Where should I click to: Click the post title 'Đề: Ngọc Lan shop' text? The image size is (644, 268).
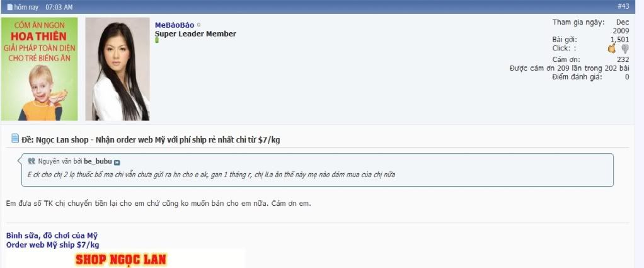151,139
